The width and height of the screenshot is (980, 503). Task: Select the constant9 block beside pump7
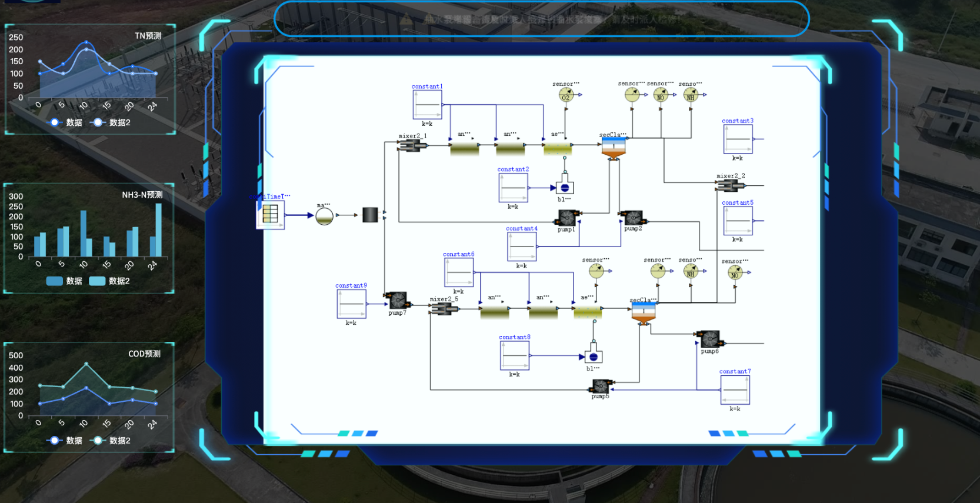pyautogui.click(x=351, y=304)
